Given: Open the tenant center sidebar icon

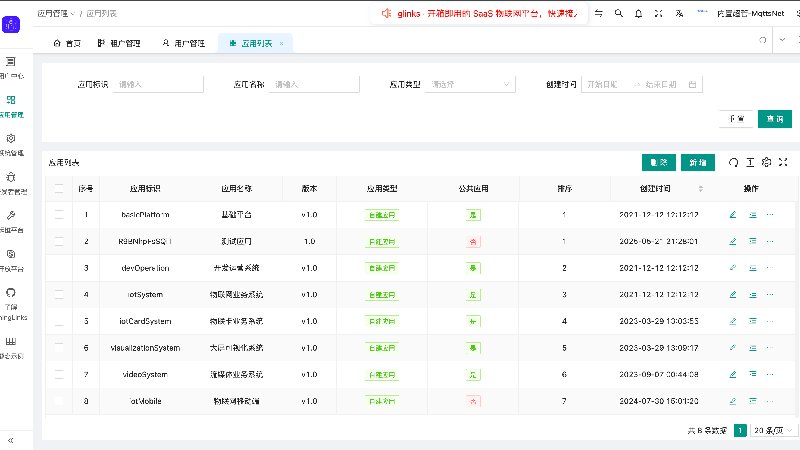Looking at the screenshot, I should coord(11,62).
